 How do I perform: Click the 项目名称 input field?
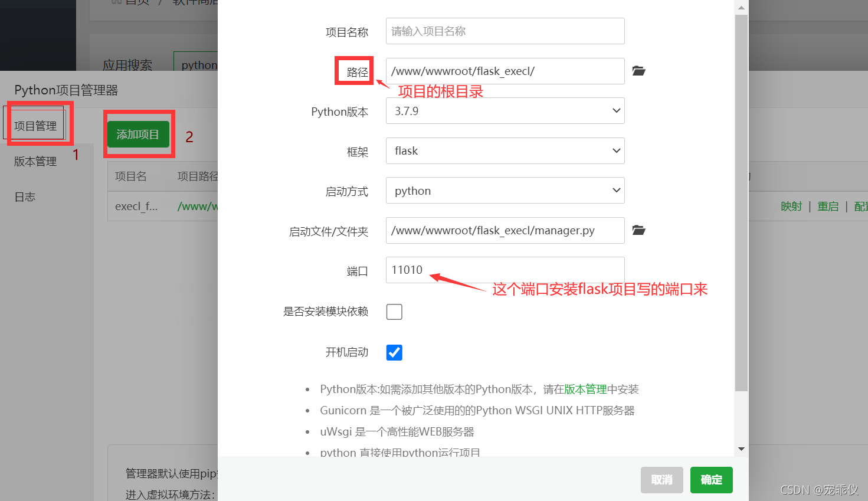pos(505,31)
